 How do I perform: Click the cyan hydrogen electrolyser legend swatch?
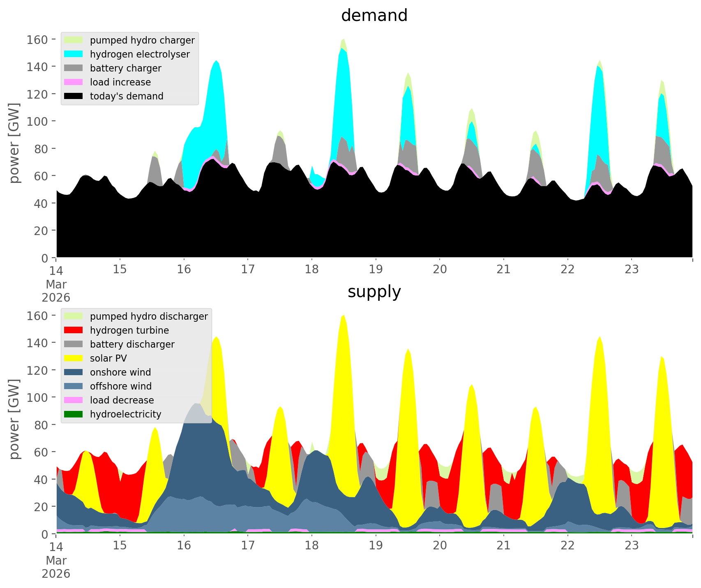click(x=74, y=54)
